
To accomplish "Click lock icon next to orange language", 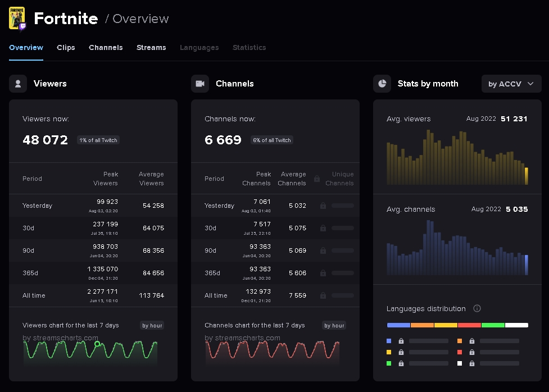I will coord(472,341).
